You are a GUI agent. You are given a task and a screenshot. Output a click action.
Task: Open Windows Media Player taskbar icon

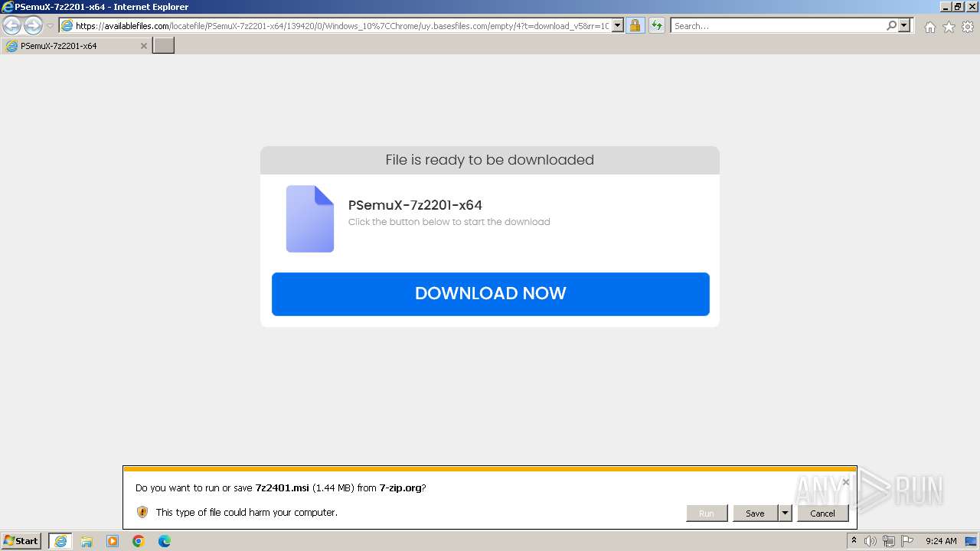click(x=113, y=541)
